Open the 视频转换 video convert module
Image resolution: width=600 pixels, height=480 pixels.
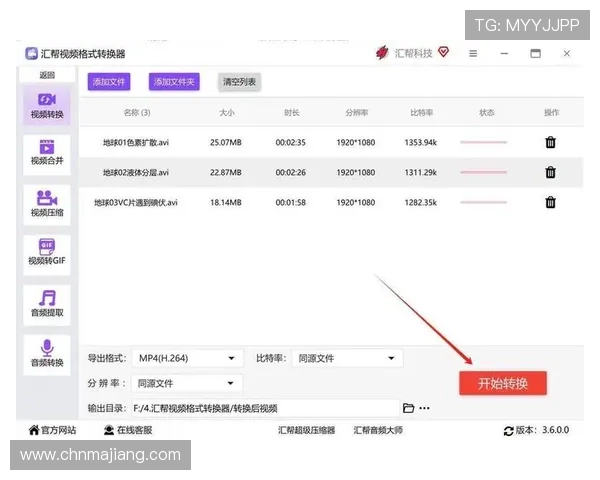pyautogui.click(x=47, y=106)
